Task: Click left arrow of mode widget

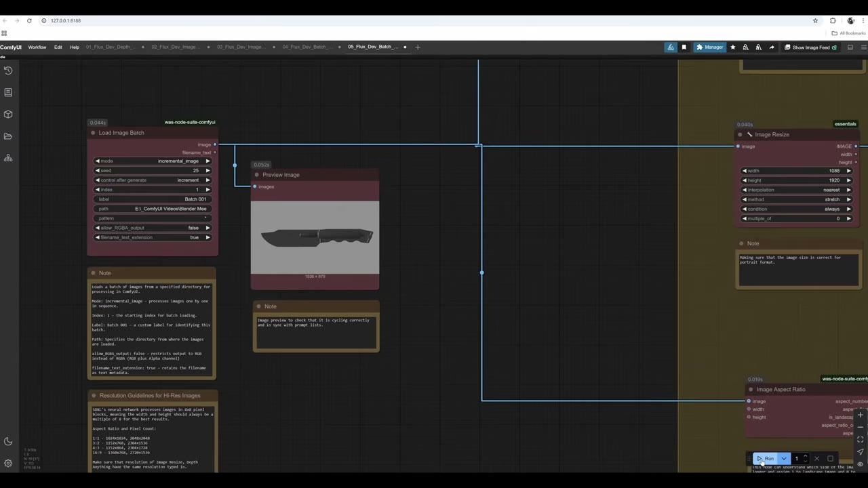Action: [x=97, y=161]
